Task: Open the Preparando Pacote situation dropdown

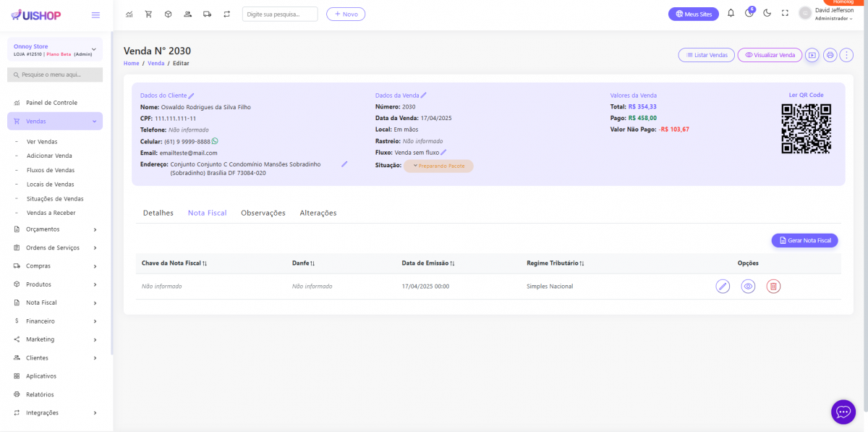Action: [x=438, y=166]
